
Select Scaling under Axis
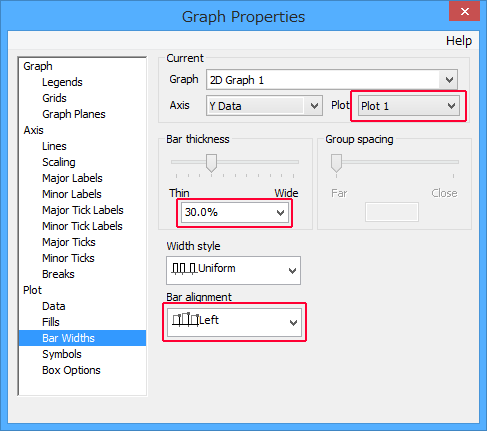[59, 162]
